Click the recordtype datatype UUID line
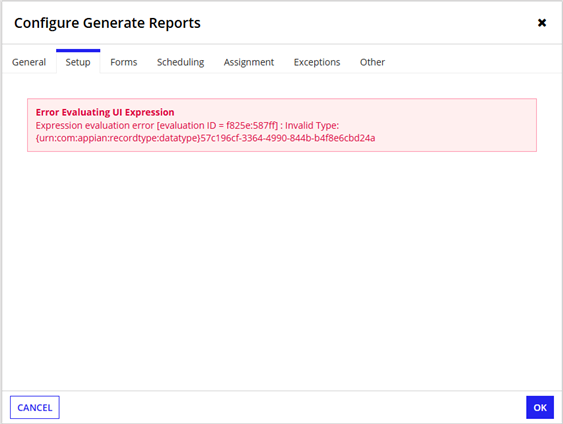 (205, 138)
